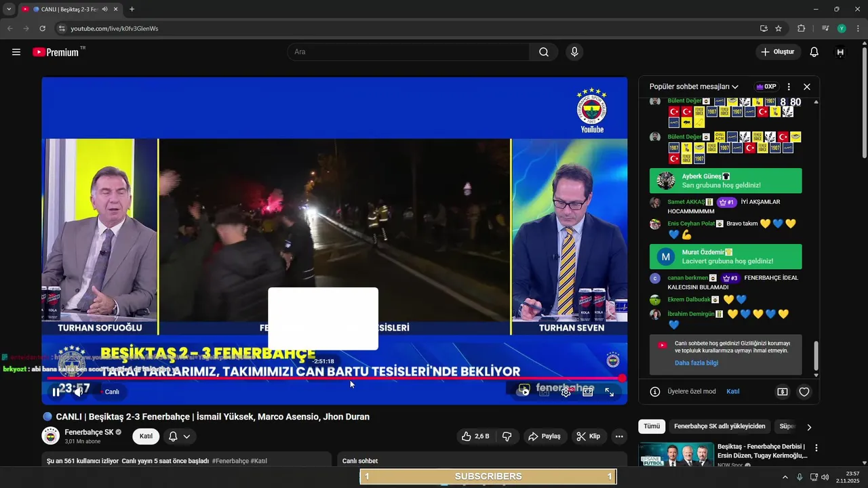This screenshot has width=868, height=488.
Task: Jump to live with Canlı indicator
Action: tap(111, 392)
